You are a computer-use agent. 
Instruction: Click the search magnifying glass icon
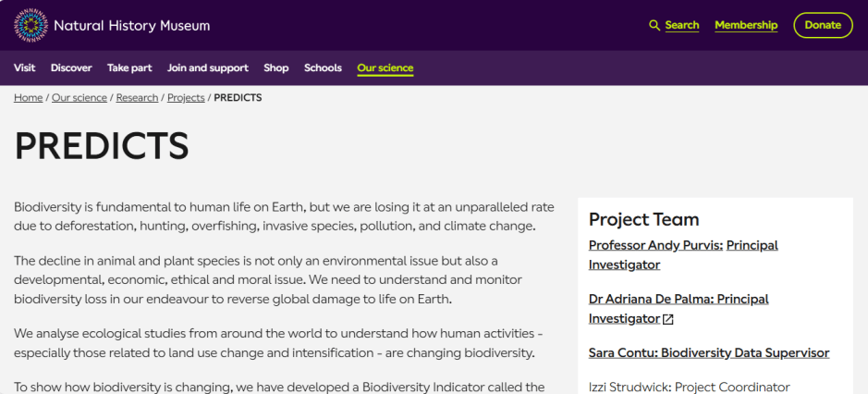coord(654,25)
